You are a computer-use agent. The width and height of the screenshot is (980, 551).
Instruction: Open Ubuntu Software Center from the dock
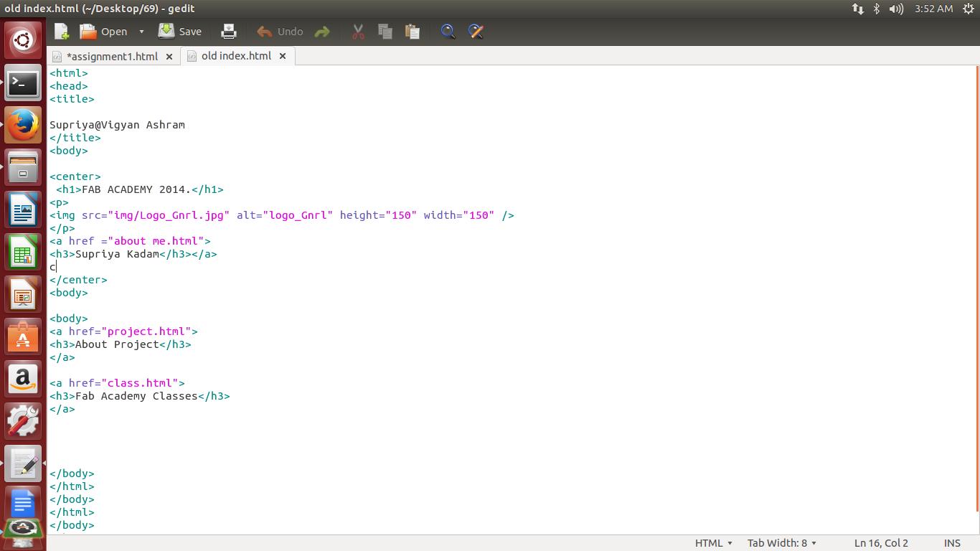click(23, 337)
